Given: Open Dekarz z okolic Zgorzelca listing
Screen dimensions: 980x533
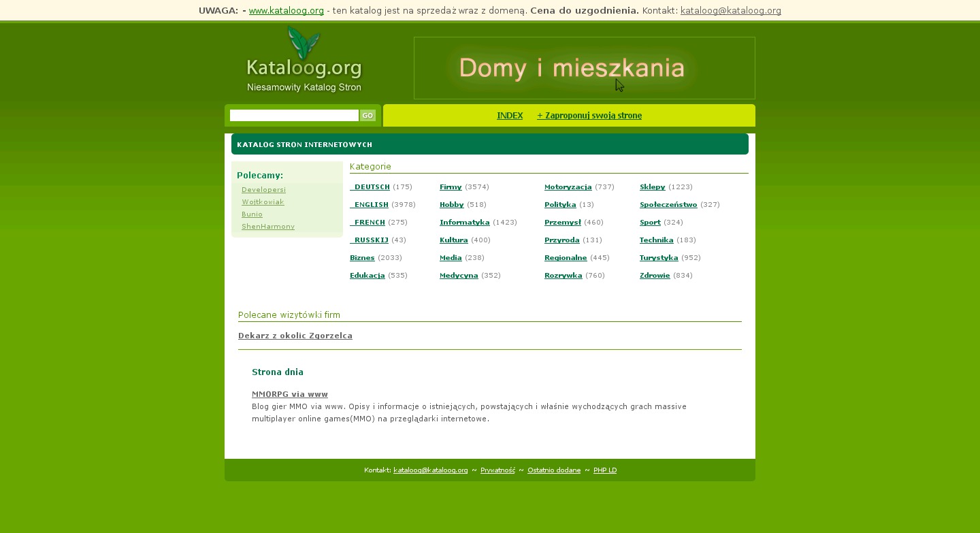Looking at the screenshot, I should [295, 336].
